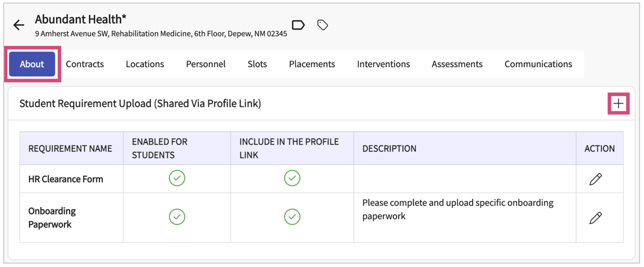
Task: Click the Requirement Name column header
Action: pyautogui.click(x=70, y=149)
